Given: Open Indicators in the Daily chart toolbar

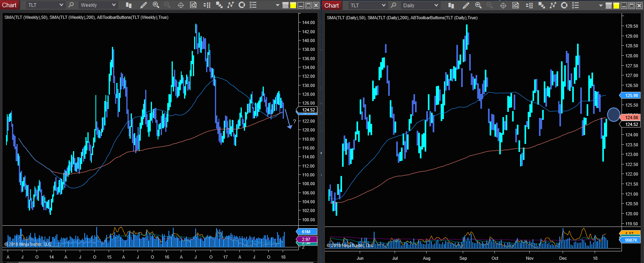Looking at the screenshot, I should tap(553, 5).
